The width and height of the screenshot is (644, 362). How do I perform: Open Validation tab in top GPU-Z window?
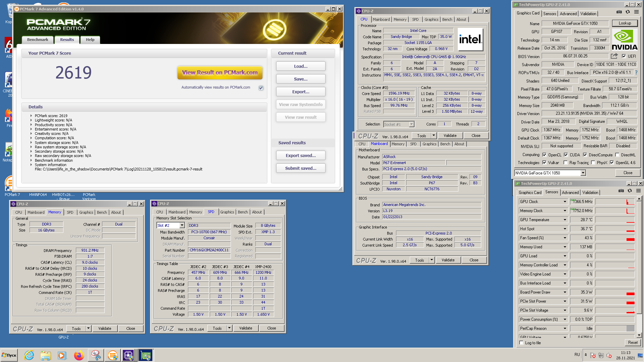[588, 14]
